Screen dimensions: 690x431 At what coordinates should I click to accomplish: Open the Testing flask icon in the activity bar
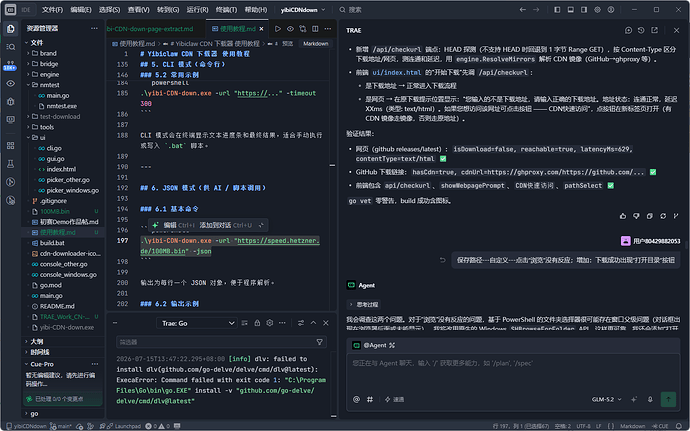11,164
